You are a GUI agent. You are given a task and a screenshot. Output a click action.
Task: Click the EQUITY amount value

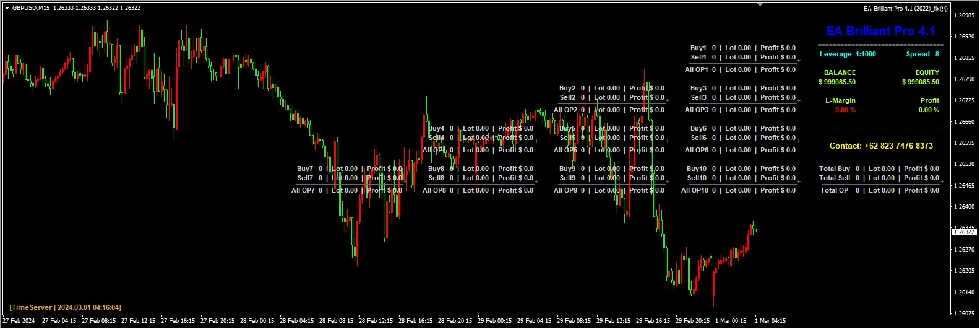[x=921, y=82]
